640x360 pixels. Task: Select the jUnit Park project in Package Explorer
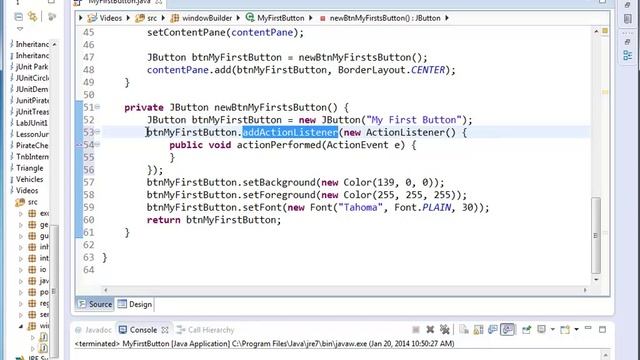tap(31, 67)
